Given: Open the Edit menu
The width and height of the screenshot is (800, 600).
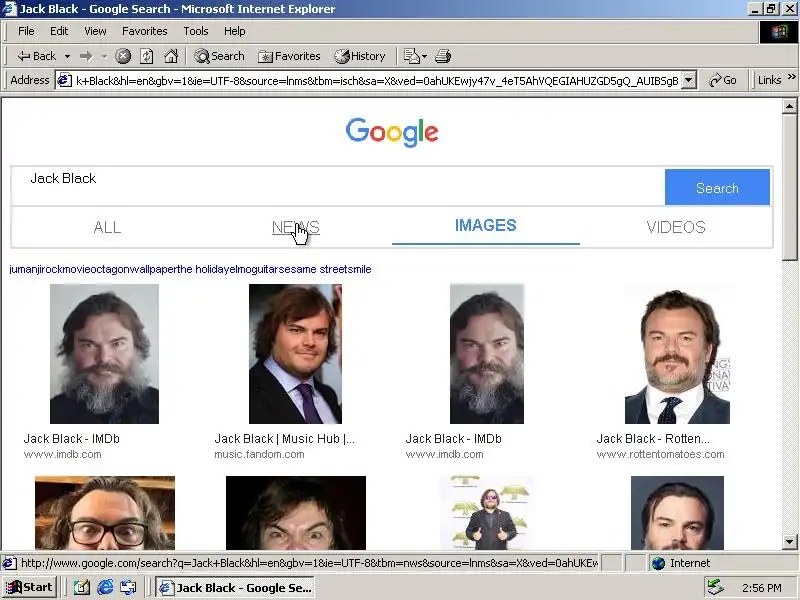Looking at the screenshot, I should click(59, 31).
